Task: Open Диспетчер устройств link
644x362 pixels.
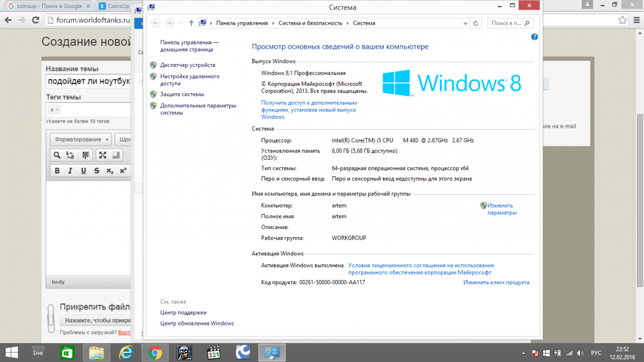Action: click(187, 65)
